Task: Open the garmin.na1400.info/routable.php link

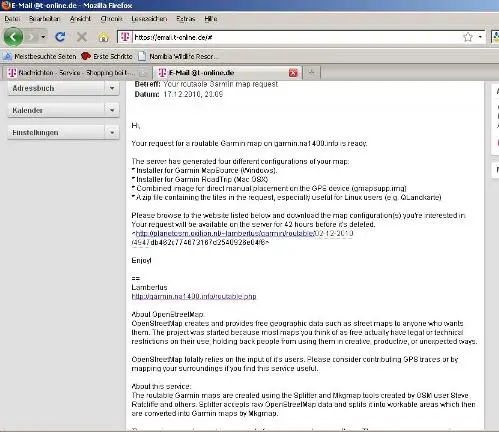Action: (x=194, y=296)
